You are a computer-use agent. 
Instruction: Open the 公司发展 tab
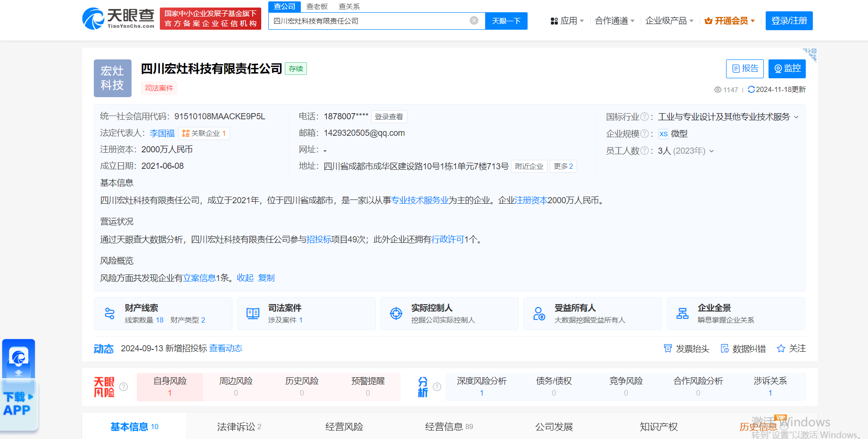pos(554,427)
